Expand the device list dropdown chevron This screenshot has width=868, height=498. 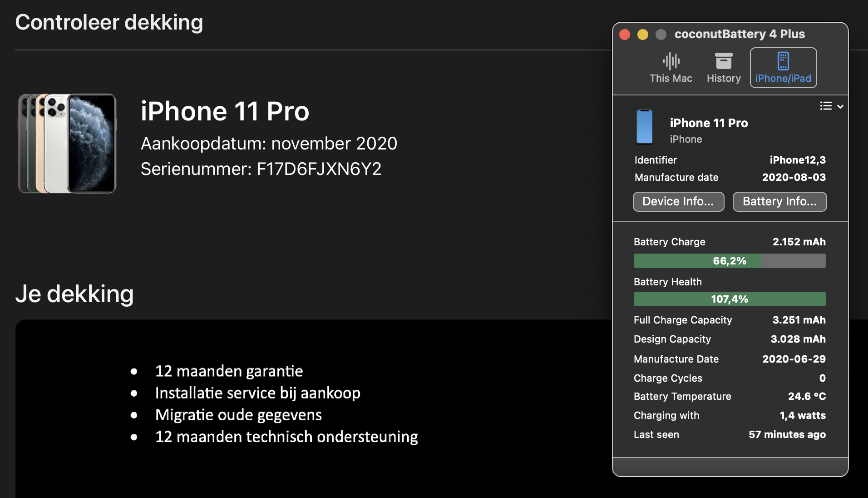840,106
